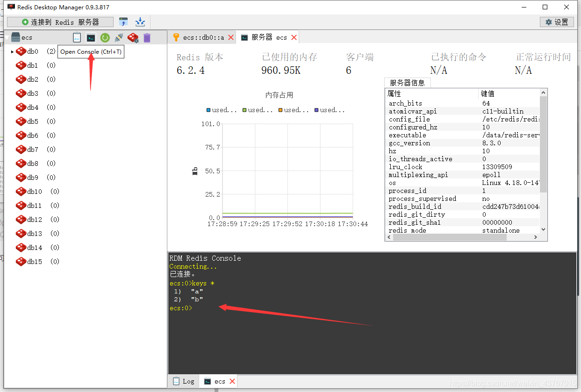Click the db7 Redis icon
This screenshot has width=581, height=392.
click(21, 150)
